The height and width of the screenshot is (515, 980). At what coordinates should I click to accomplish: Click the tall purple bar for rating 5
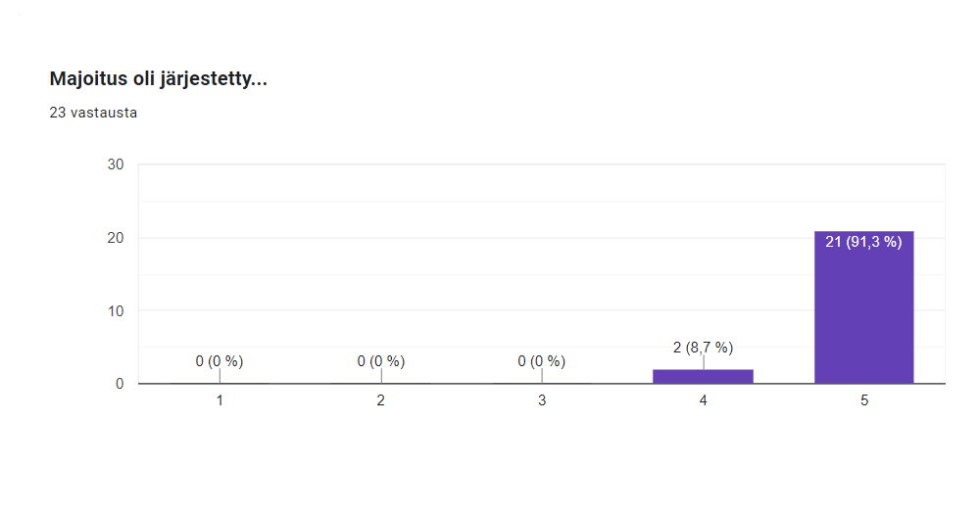pos(863,313)
